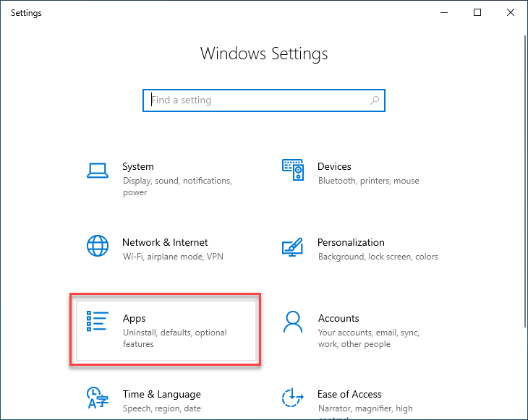
Task: Open the Accounts person icon
Action: pos(293,322)
